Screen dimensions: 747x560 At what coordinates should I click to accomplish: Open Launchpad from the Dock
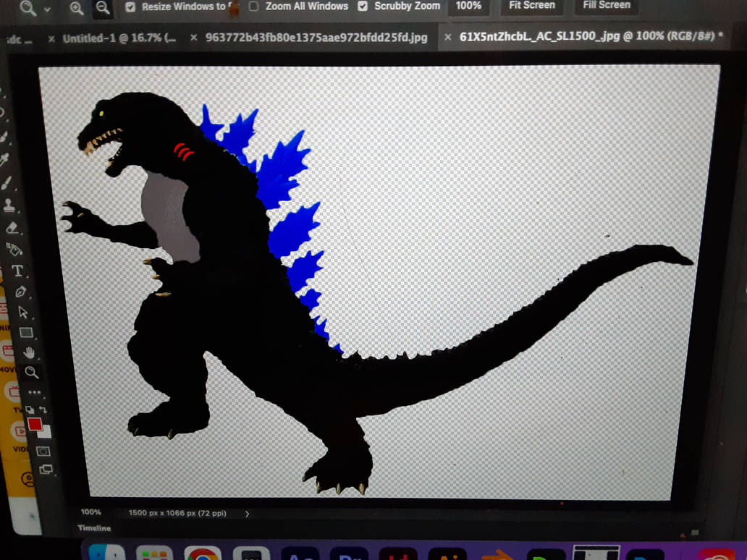pyautogui.click(x=154, y=553)
